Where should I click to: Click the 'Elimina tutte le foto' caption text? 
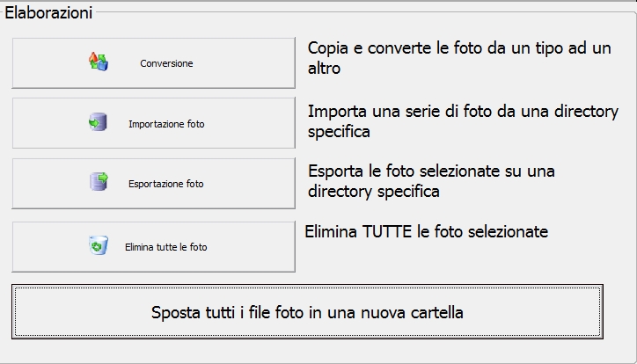[165, 247]
